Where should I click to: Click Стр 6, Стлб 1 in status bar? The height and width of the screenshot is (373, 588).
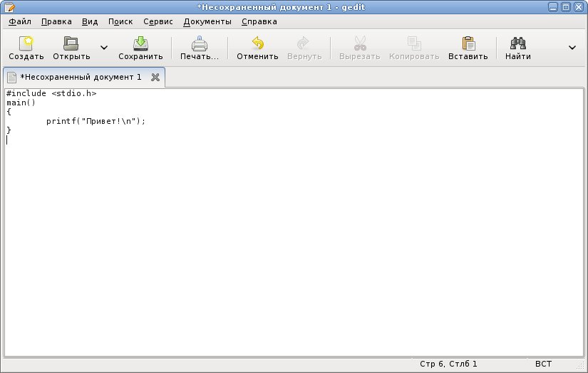click(x=448, y=364)
